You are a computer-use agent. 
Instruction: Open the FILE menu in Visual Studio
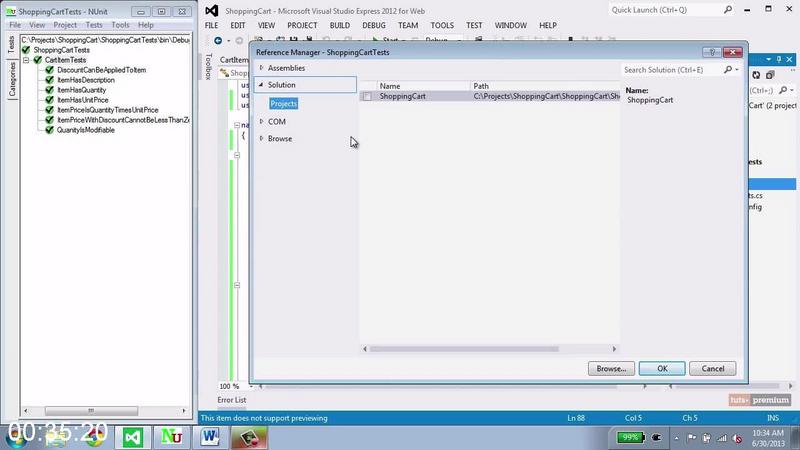coord(211,25)
